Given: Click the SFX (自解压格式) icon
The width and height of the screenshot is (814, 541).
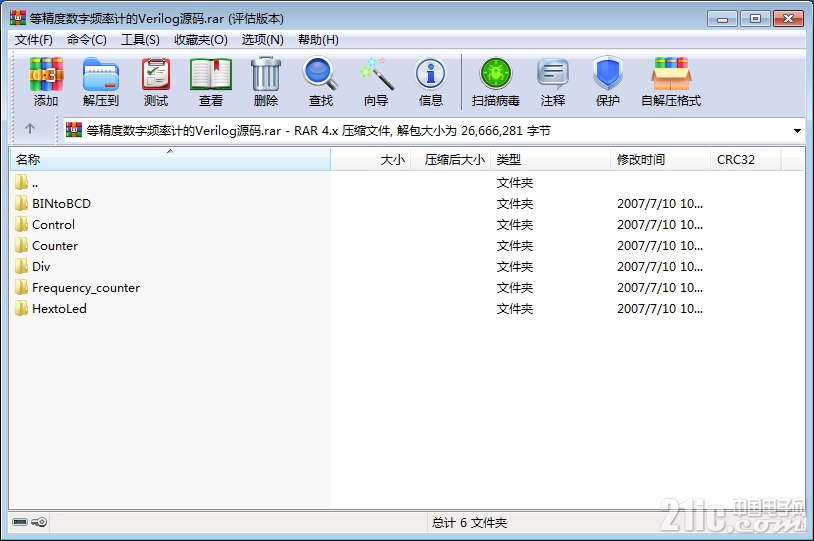Looking at the screenshot, I should pos(671,74).
